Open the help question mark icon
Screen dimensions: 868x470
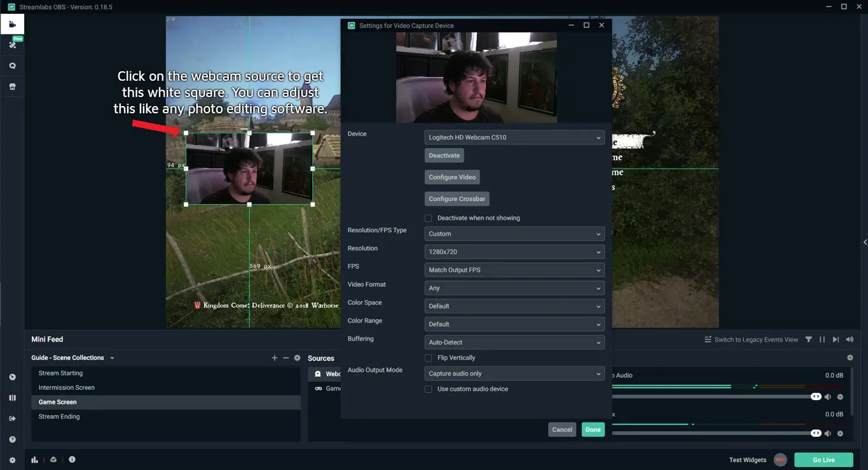[x=12, y=439]
